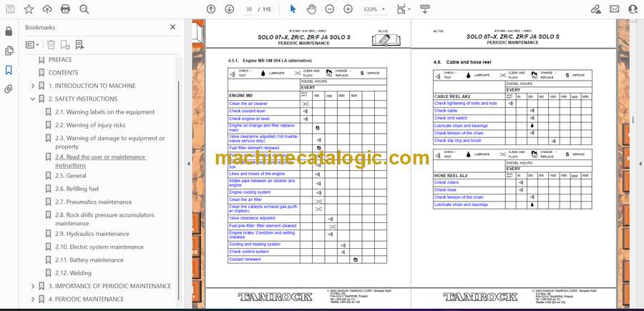
Task: Select 2.6. Refilling fuel bookmark
Action: coord(77,189)
